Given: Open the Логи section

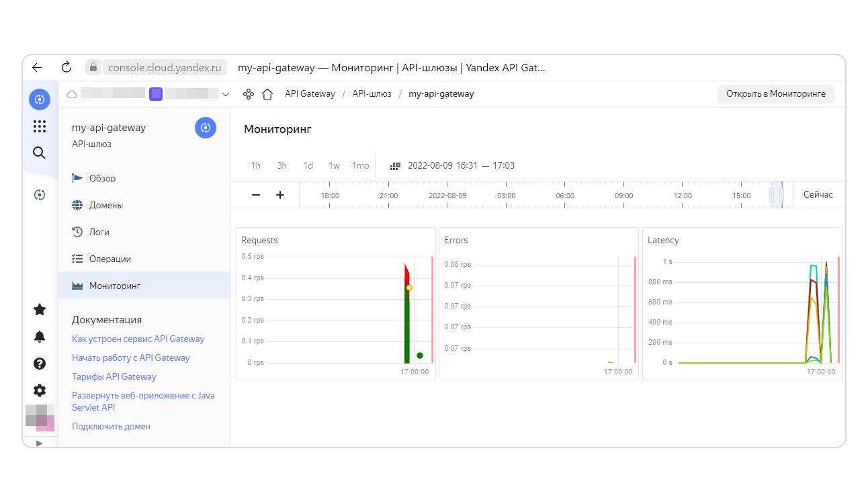Looking at the screenshot, I should [x=144, y=232].
